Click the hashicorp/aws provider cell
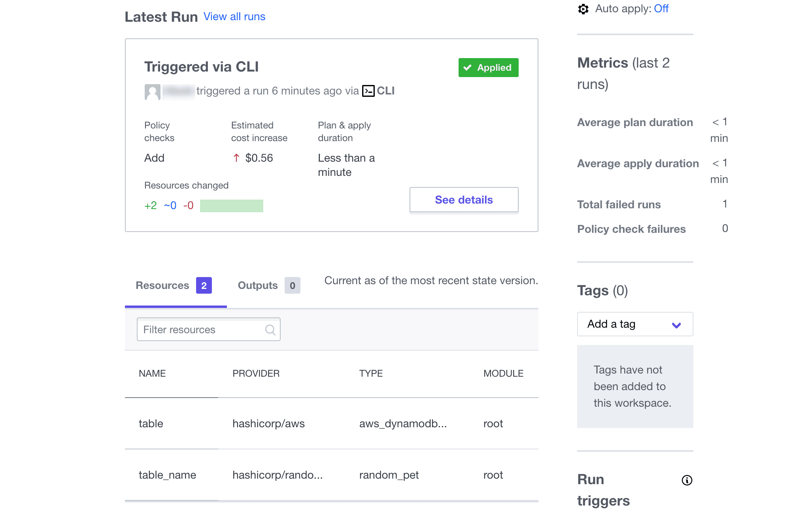 [x=269, y=424]
